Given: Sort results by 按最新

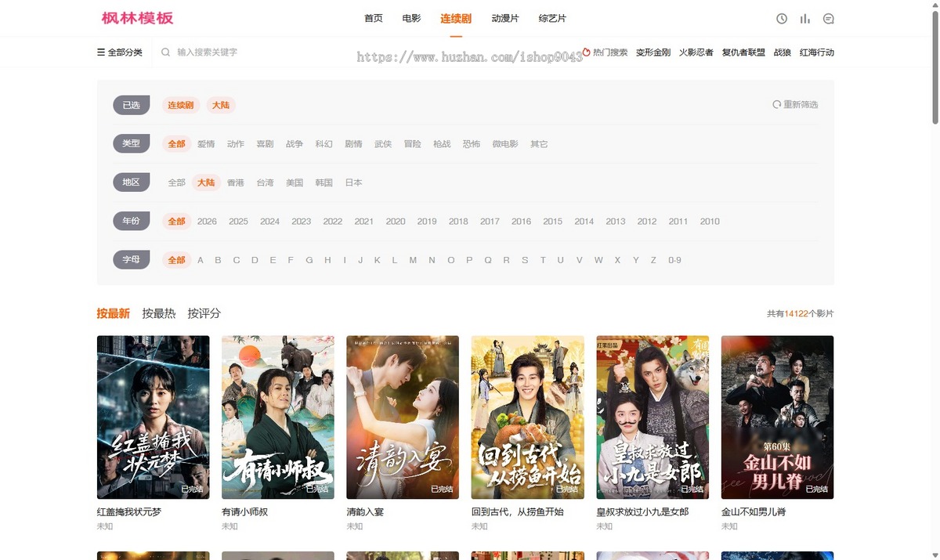Looking at the screenshot, I should (114, 313).
